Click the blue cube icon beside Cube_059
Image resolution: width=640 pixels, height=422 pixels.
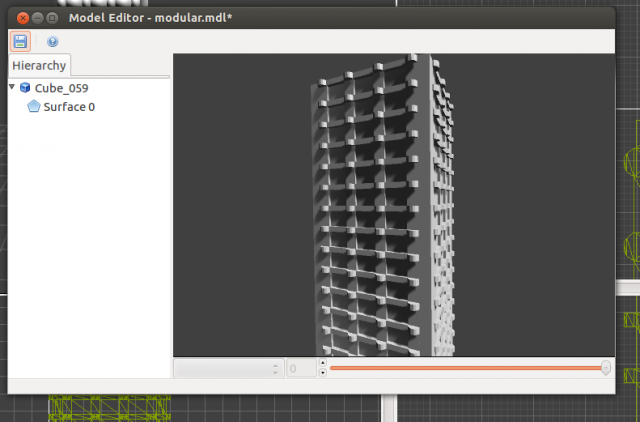25,88
